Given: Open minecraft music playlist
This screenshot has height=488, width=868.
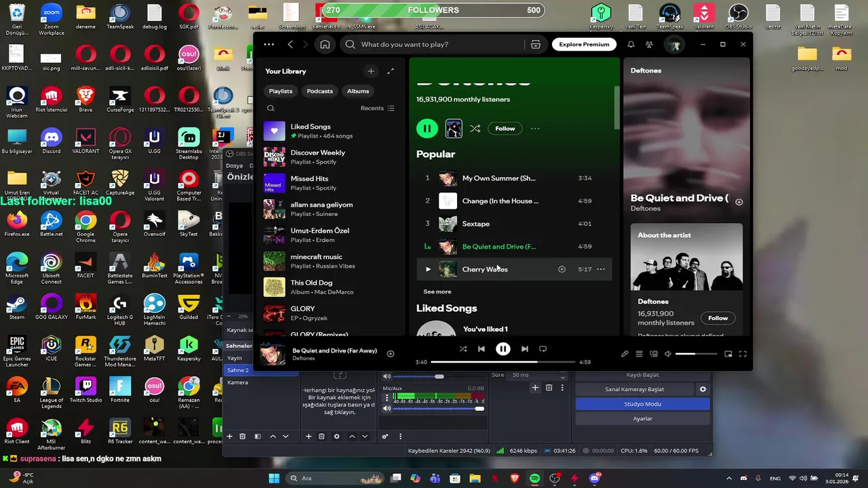Looking at the screenshot, I should (330, 261).
